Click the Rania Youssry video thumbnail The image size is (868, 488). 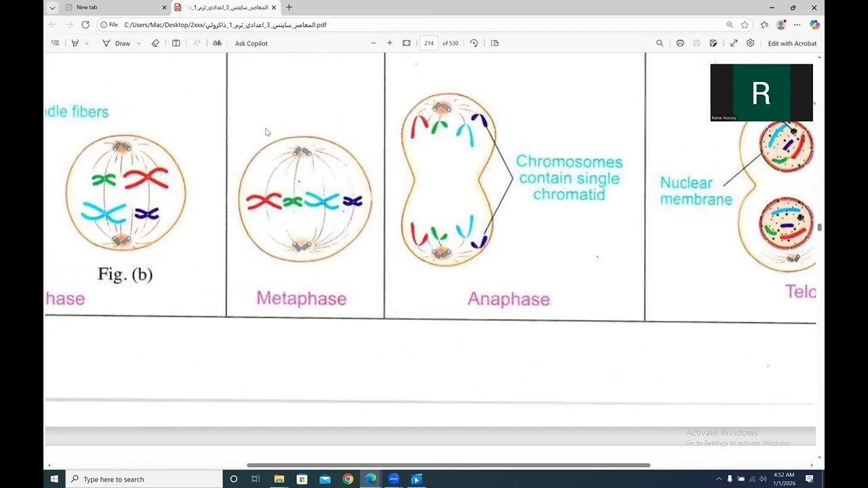click(x=762, y=93)
